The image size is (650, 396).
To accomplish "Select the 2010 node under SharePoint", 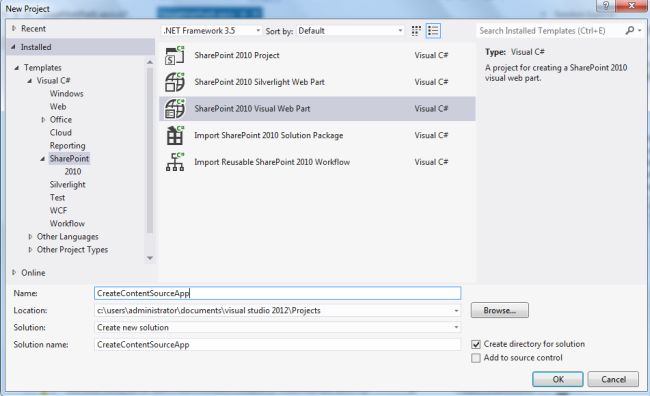I will click(73, 172).
